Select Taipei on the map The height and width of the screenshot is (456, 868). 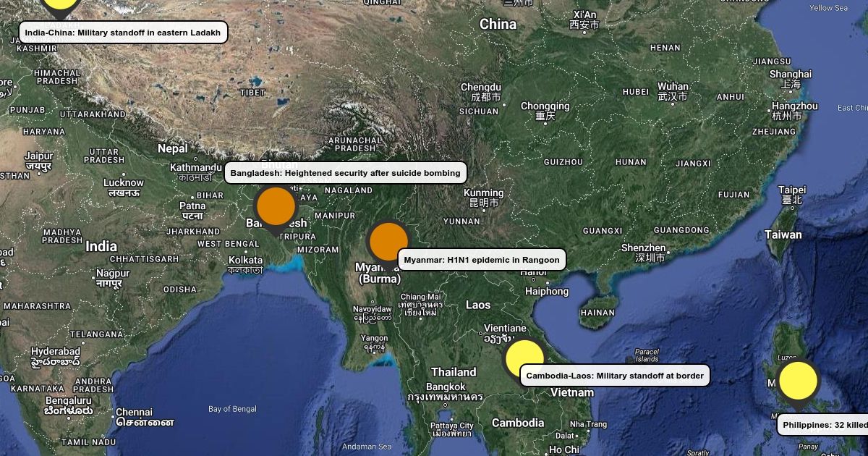[x=791, y=190]
